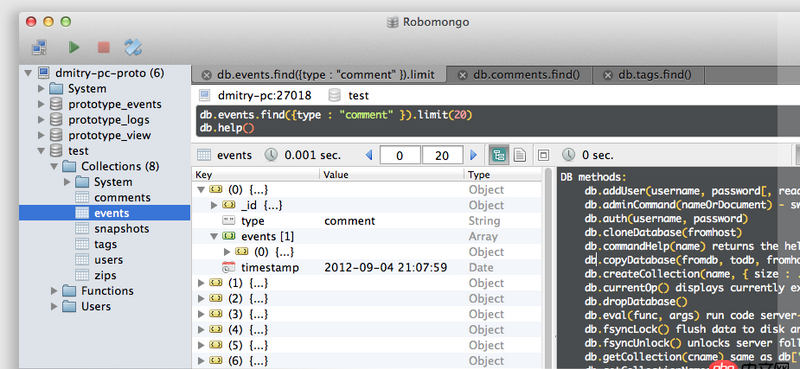Select the events collection in sidebar
Image resolution: width=800 pixels, height=369 pixels.
[112, 213]
